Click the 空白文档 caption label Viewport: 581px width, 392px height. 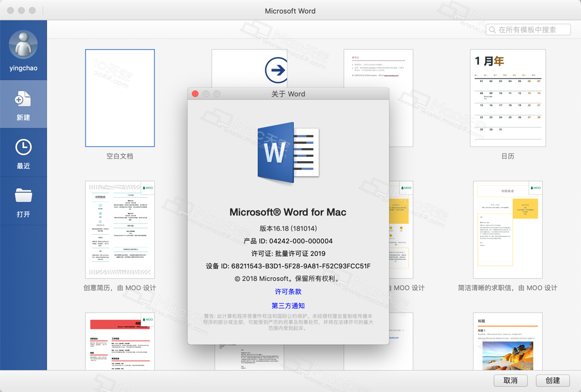pos(120,156)
